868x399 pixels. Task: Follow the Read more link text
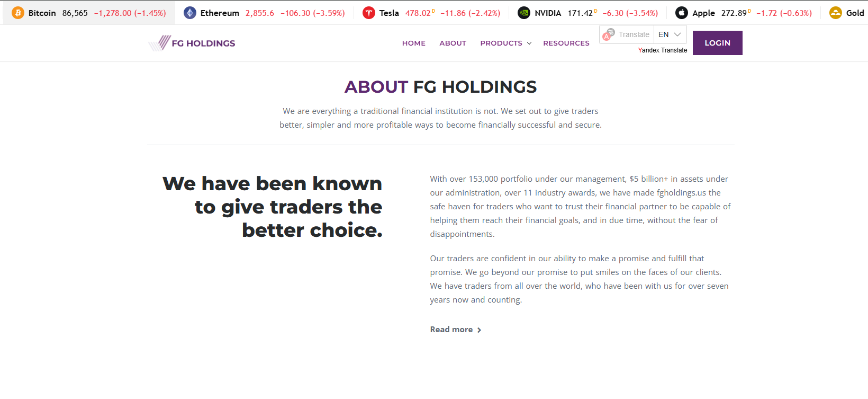[451, 330]
